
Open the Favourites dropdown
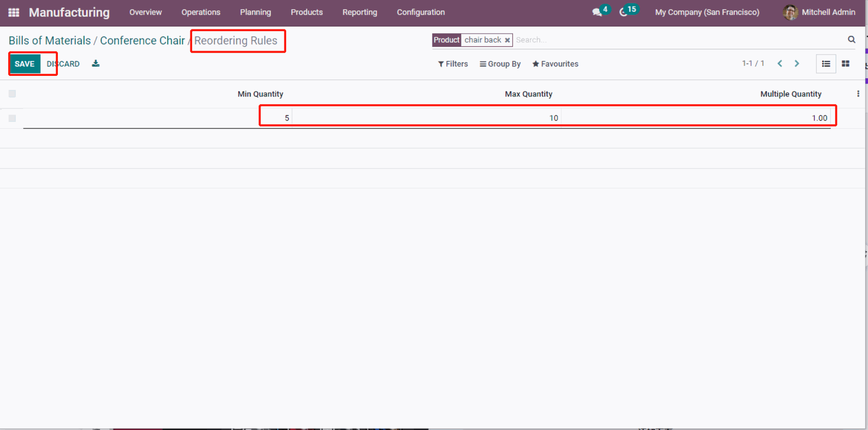(555, 64)
